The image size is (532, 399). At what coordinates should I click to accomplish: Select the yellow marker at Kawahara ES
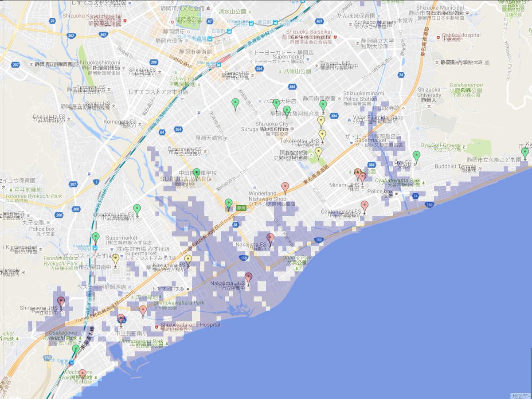pos(188,261)
